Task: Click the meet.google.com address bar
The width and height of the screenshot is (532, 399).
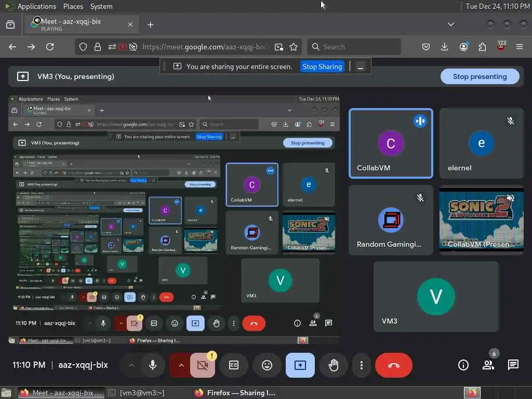Action: pyautogui.click(x=205, y=47)
